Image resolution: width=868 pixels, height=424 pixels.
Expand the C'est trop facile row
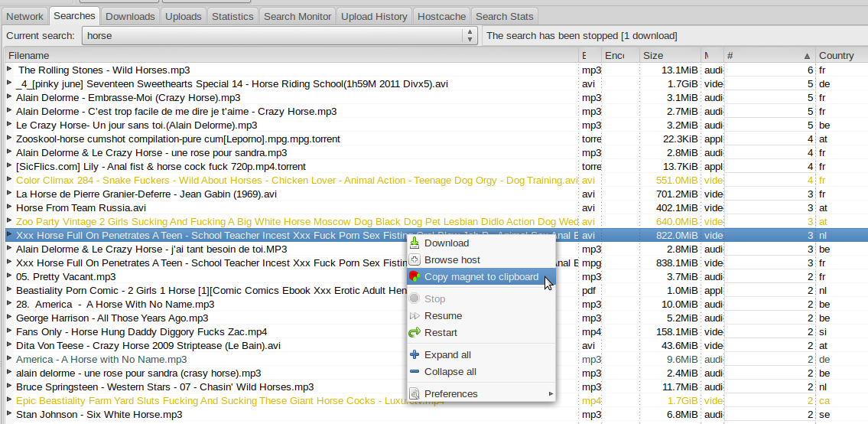click(9, 111)
